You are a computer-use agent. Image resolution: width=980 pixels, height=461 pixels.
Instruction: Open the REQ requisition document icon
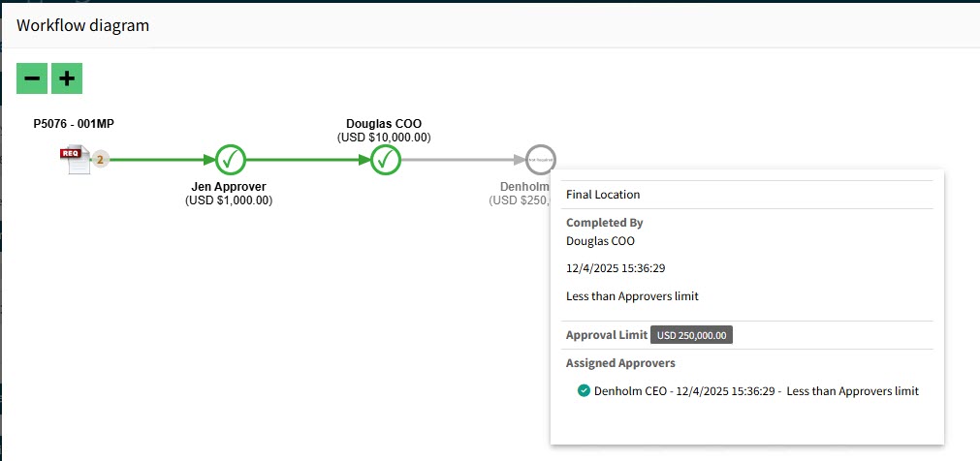tap(75, 159)
